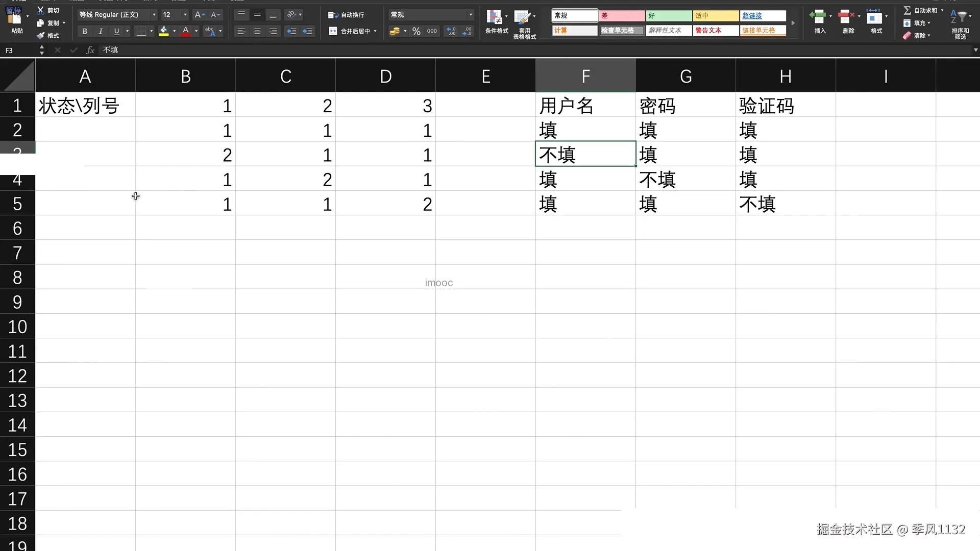Apply percent style with % icon

click(416, 32)
